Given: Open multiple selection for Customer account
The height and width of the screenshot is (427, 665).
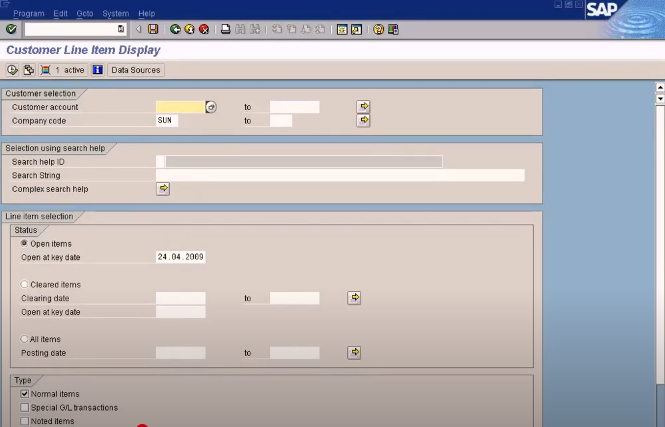Looking at the screenshot, I should click(x=363, y=106).
